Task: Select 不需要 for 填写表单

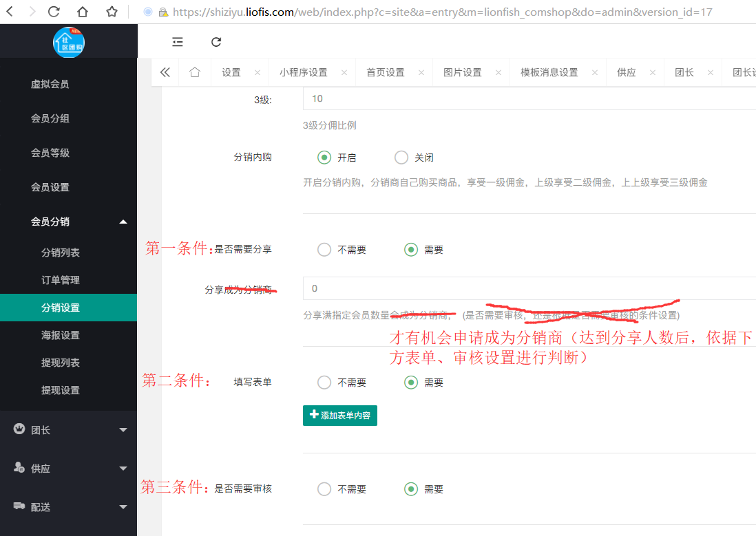Action: tap(324, 383)
